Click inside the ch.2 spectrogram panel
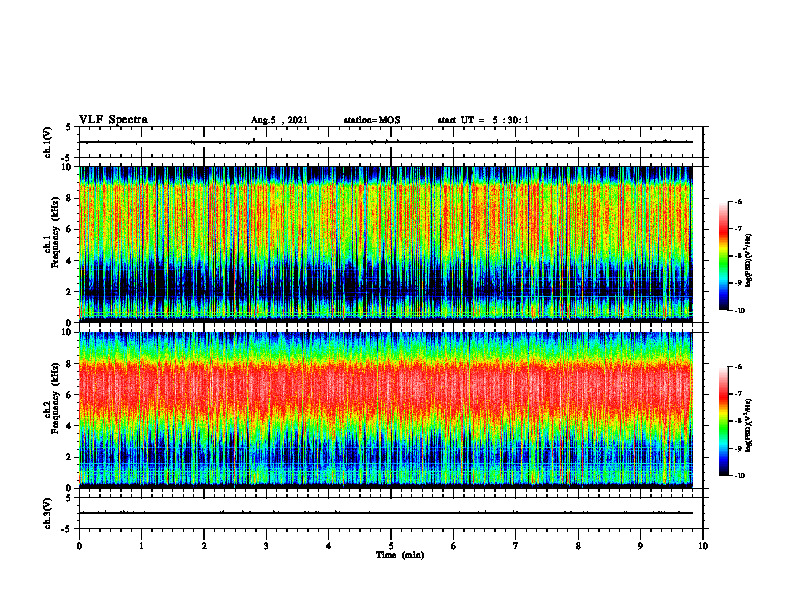This screenshot has width=792, height=612. tap(386, 410)
